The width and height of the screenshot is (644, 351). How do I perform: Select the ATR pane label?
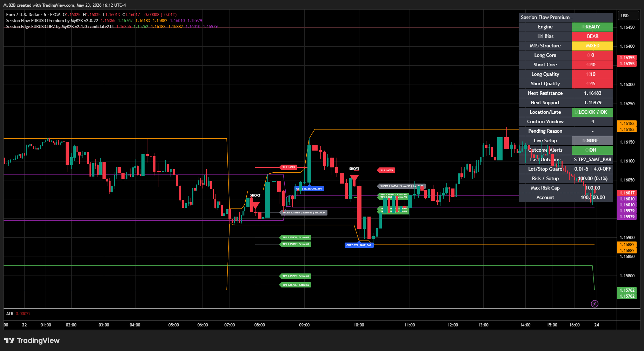[10, 314]
